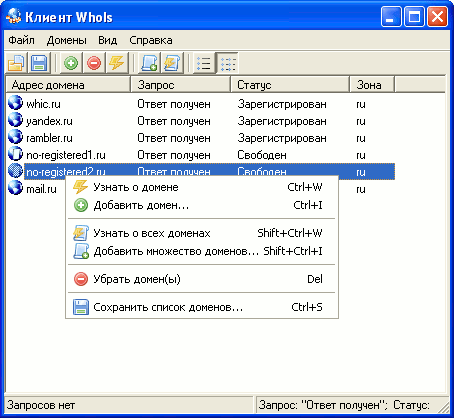454x418 pixels.
Task: Toggle the details view mode icon
Action: [x=227, y=63]
